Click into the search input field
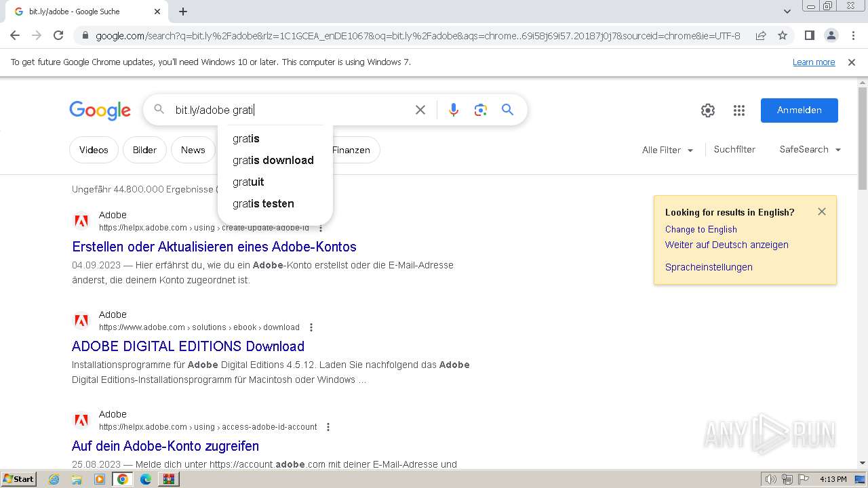868x488 pixels. 290,110
